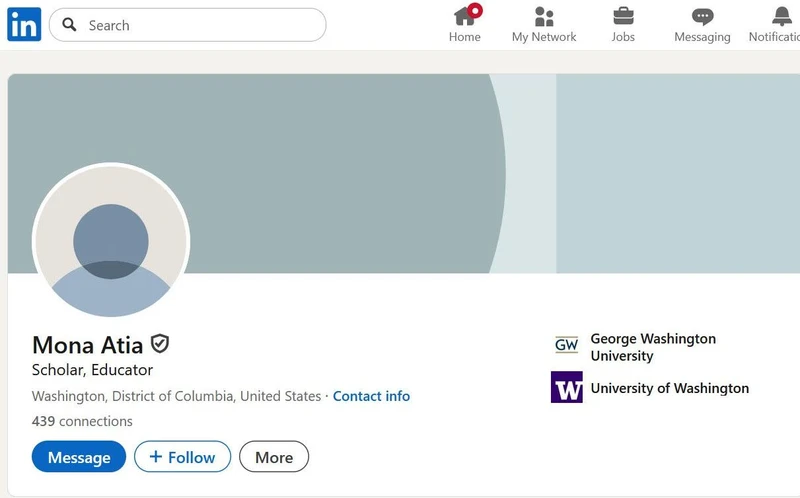Open the My Network people icon
This screenshot has width=800, height=498.
click(544, 16)
